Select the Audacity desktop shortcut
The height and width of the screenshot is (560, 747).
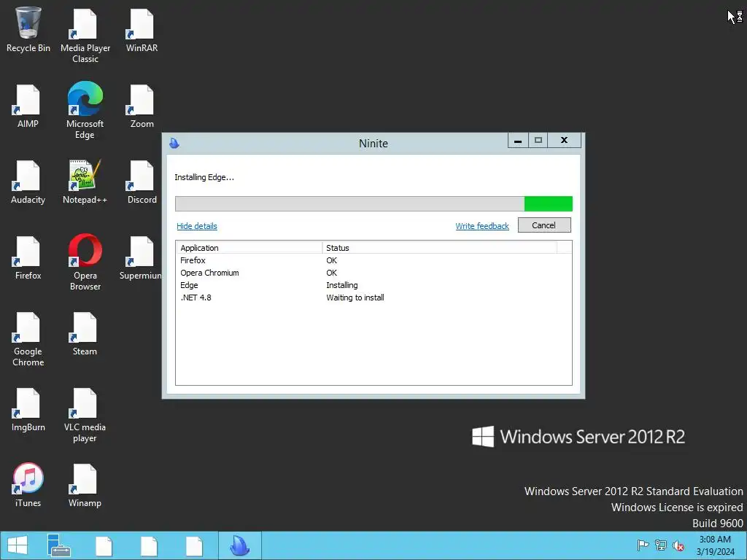tap(28, 182)
